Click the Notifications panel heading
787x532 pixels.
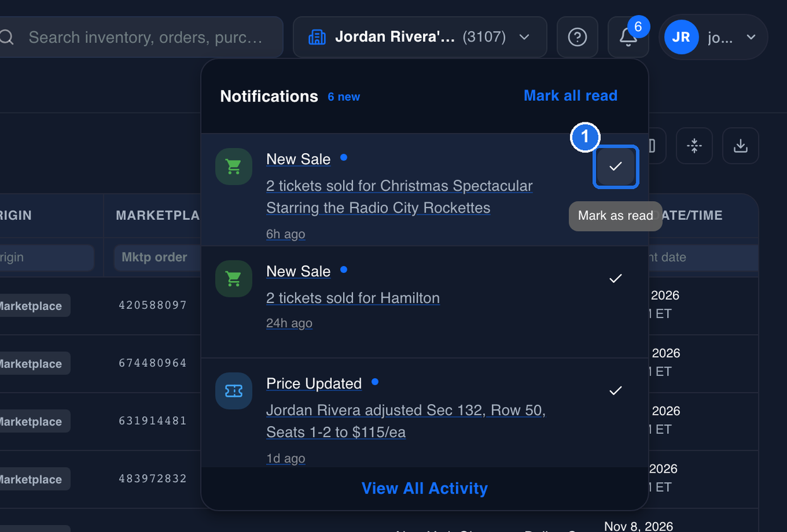tap(269, 96)
